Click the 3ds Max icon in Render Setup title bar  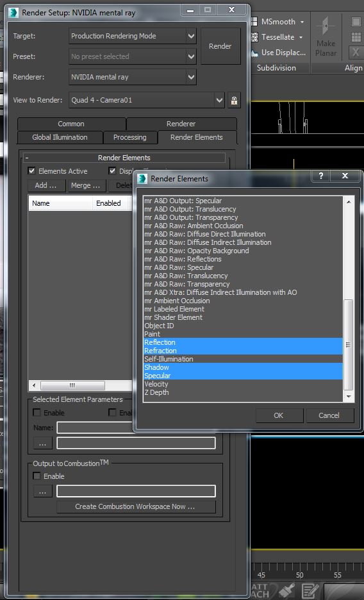[13, 13]
